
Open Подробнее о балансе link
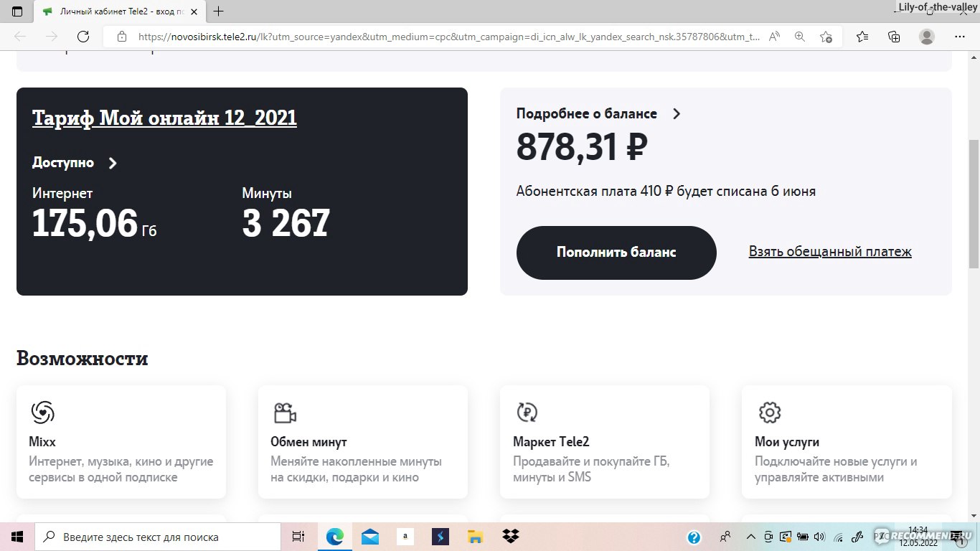[x=587, y=113]
